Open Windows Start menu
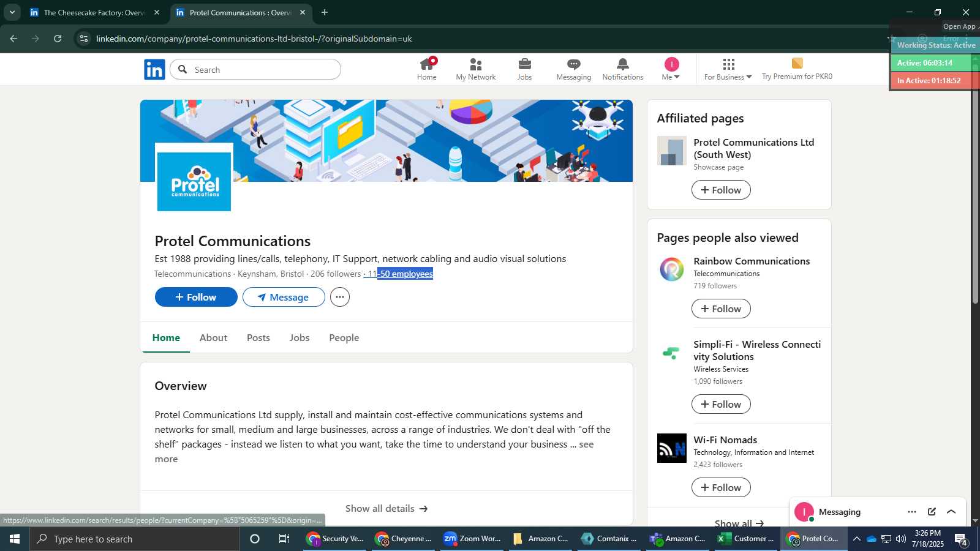 click(15, 539)
